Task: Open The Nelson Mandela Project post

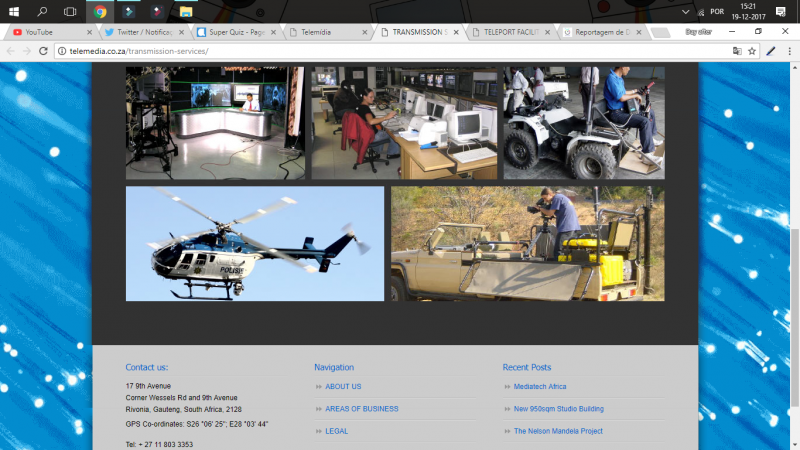Action: click(558, 431)
